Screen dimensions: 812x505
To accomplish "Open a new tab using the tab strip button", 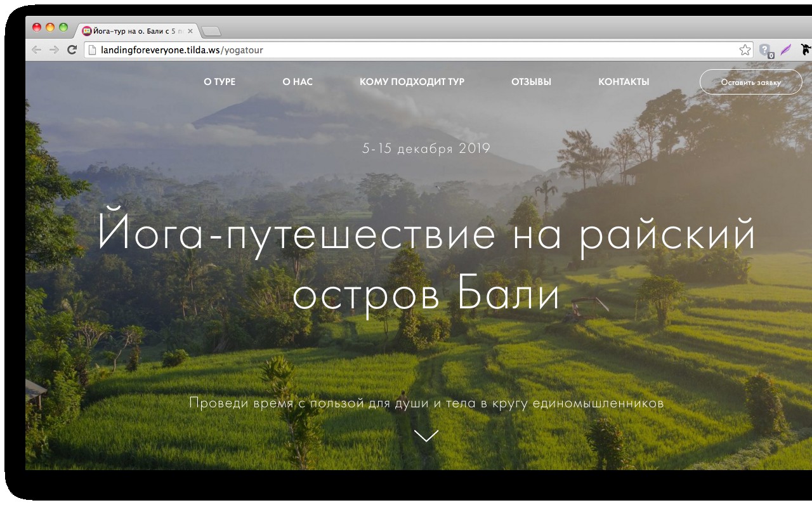I will pos(211,30).
